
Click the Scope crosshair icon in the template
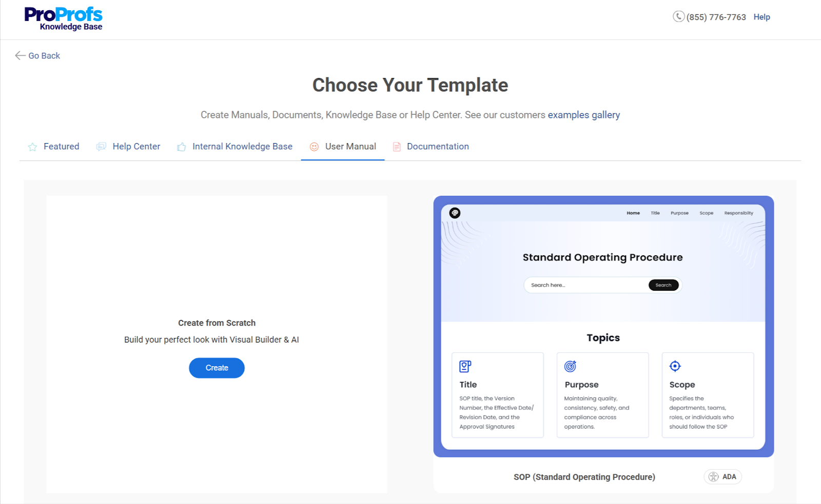pyautogui.click(x=675, y=366)
